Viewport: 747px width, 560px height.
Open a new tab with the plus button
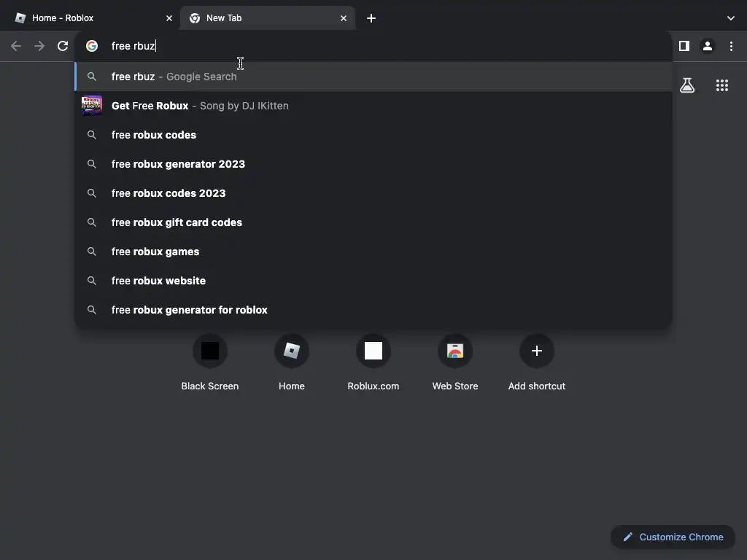point(371,18)
